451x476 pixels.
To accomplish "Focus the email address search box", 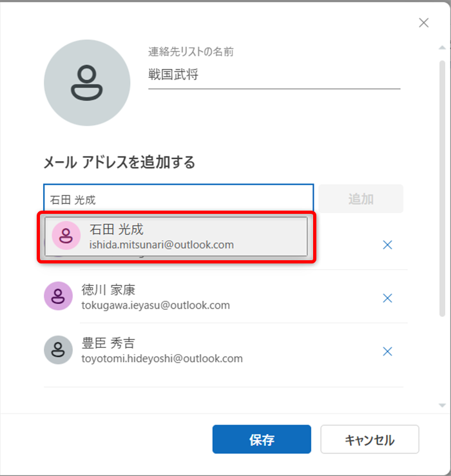I will pyautogui.click(x=178, y=199).
